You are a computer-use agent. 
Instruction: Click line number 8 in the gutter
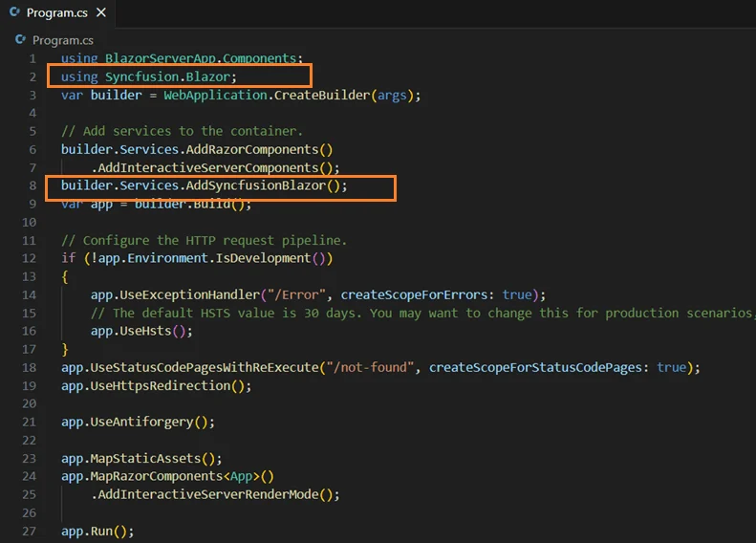(x=32, y=185)
